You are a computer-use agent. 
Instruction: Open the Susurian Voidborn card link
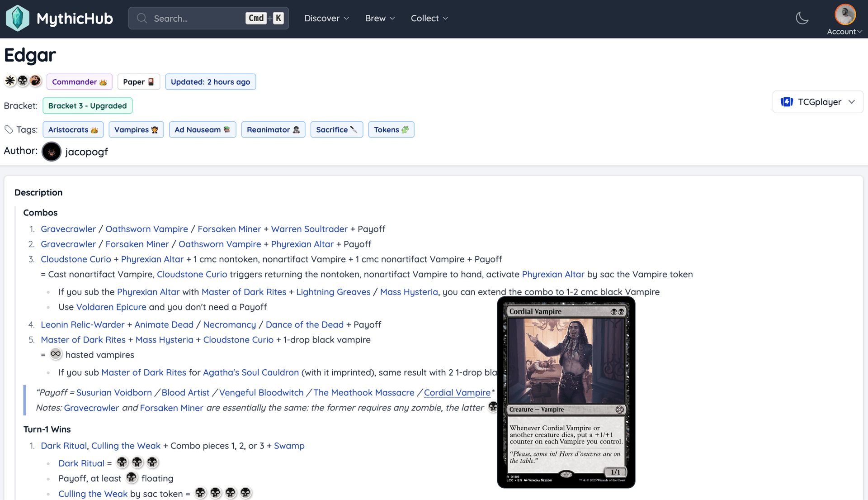pyautogui.click(x=114, y=393)
